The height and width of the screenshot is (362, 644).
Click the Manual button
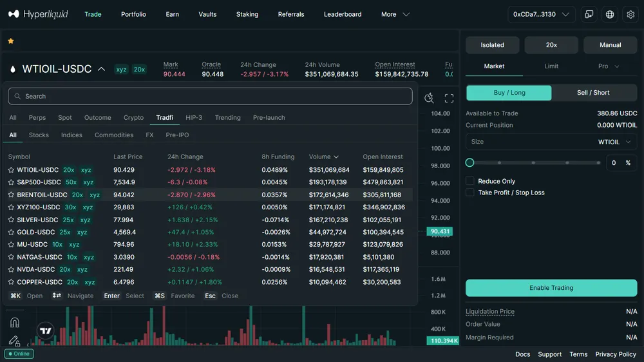coord(611,45)
